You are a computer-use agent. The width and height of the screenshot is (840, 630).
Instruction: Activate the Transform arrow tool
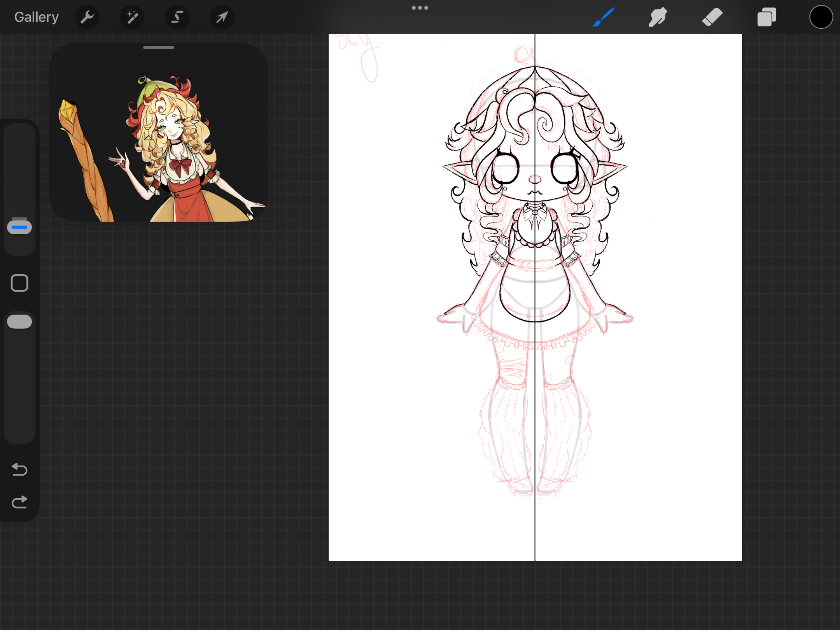pyautogui.click(x=222, y=17)
